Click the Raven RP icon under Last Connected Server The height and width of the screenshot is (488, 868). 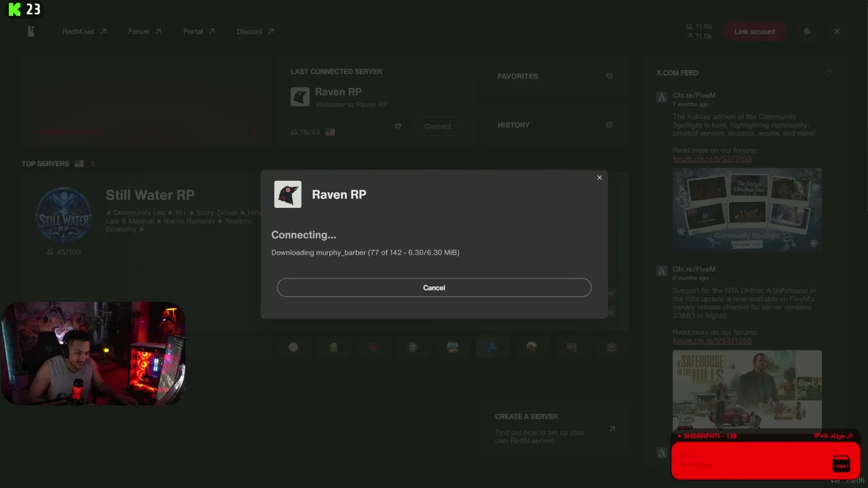pyautogui.click(x=300, y=96)
